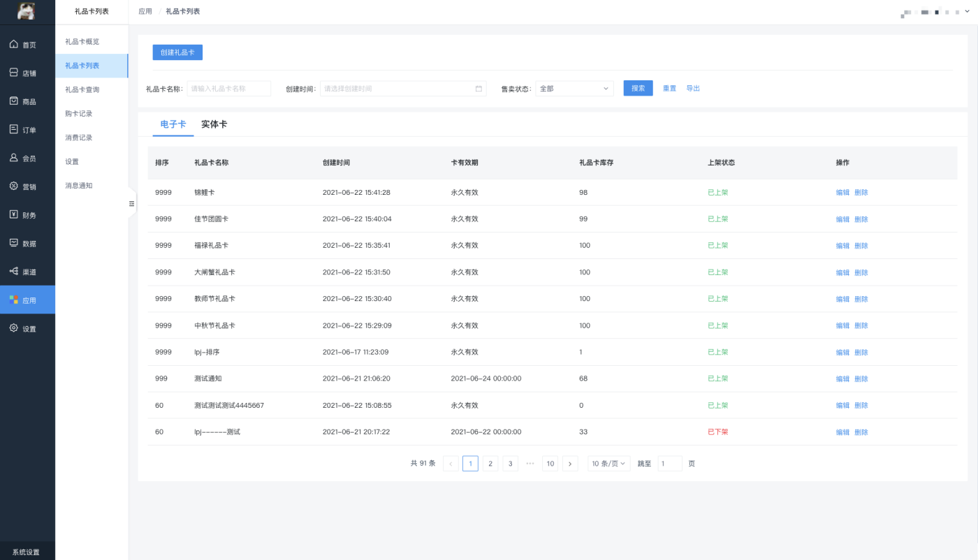The image size is (978, 560).
Task: Edit the 中秋节礼品卡 row
Action: [x=843, y=326]
